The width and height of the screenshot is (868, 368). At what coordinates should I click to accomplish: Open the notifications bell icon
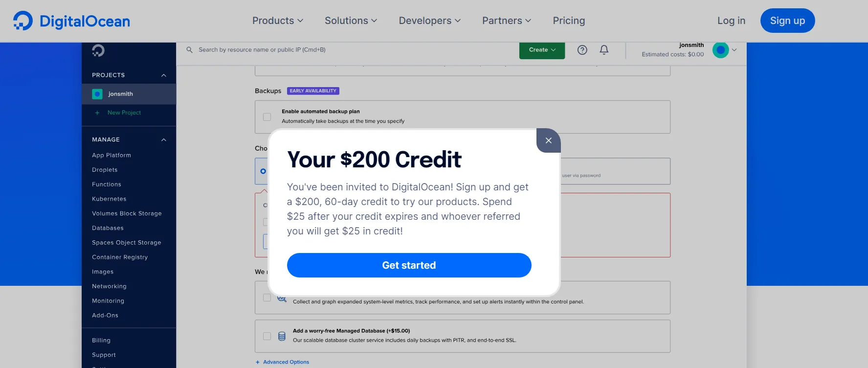tap(603, 49)
